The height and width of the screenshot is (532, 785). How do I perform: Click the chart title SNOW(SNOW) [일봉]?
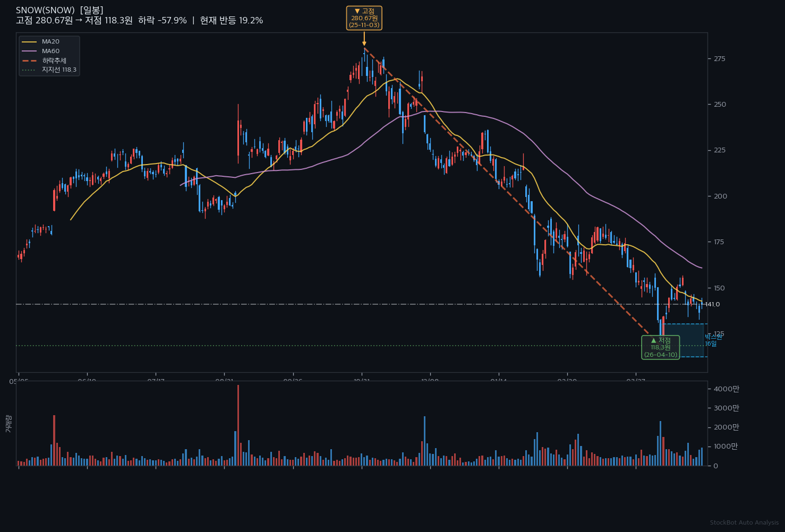[x=59, y=10]
